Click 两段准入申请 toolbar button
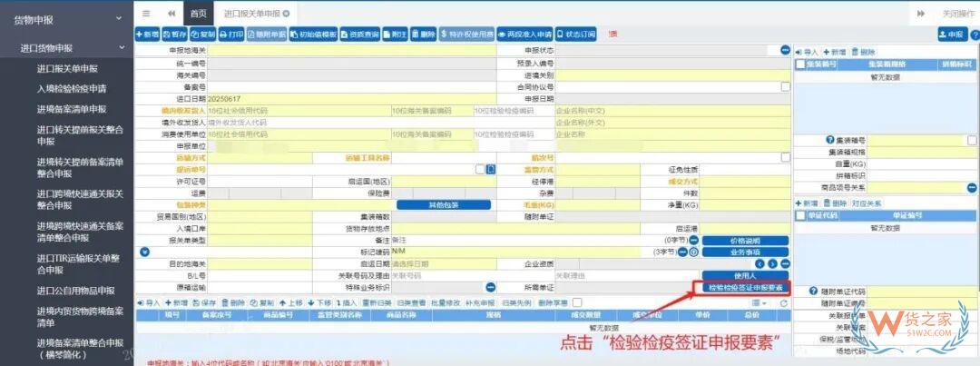This screenshot has height=366, width=980. 525,35
